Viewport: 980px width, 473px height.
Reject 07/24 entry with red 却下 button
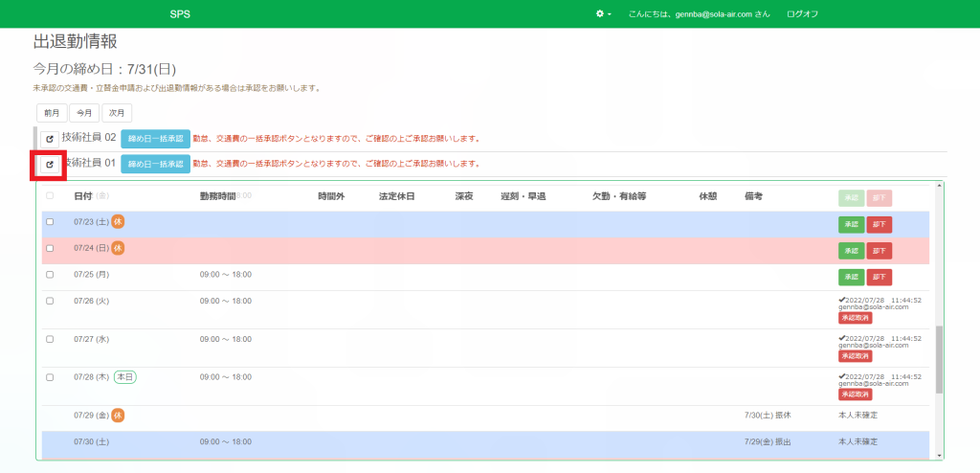click(879, 251)
